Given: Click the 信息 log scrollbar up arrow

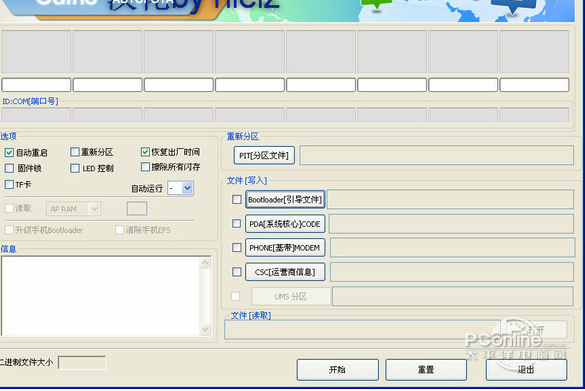Looking at the screenshot, I should (205, 263).
